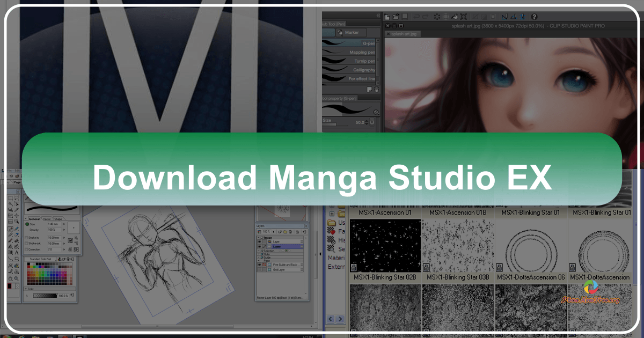
Task: Enable the Correction checkbox in tool options
Action: (27, 249)
